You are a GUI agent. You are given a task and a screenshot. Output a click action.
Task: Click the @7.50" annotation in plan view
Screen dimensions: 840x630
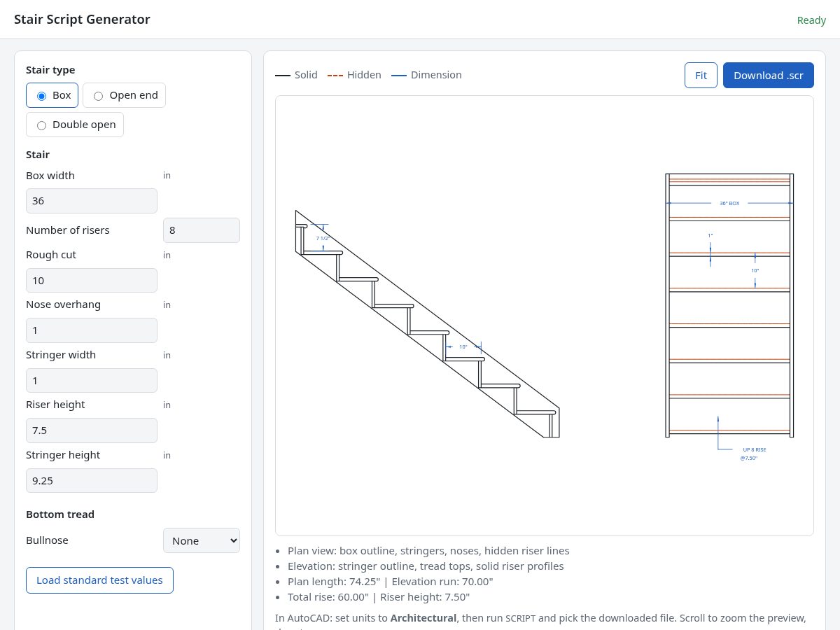pos(749,458)
